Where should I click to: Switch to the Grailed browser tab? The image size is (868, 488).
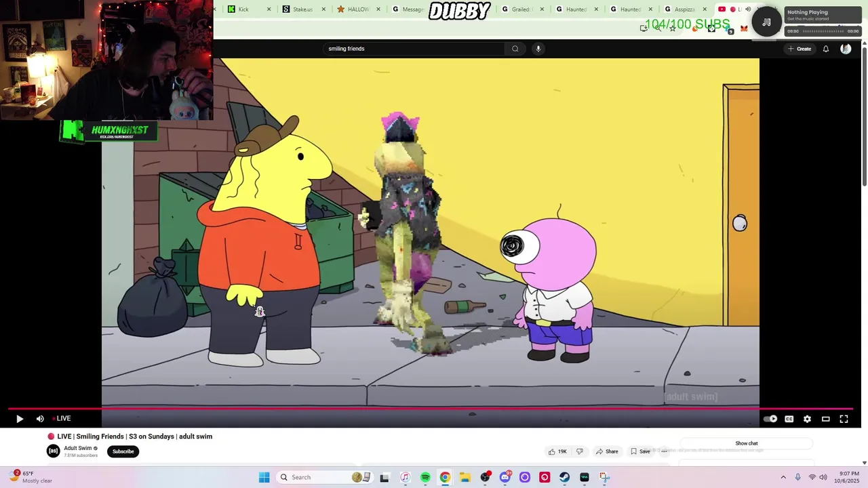[x=522, y=9]
